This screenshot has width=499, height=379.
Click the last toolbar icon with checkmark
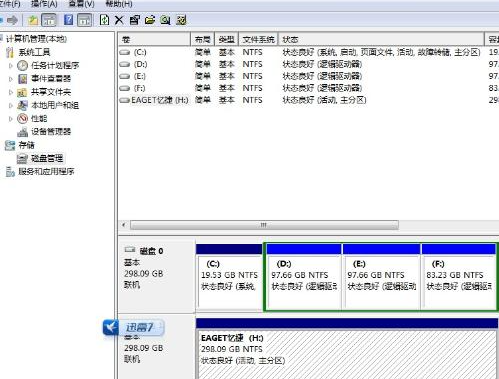[x=181, y=20]
